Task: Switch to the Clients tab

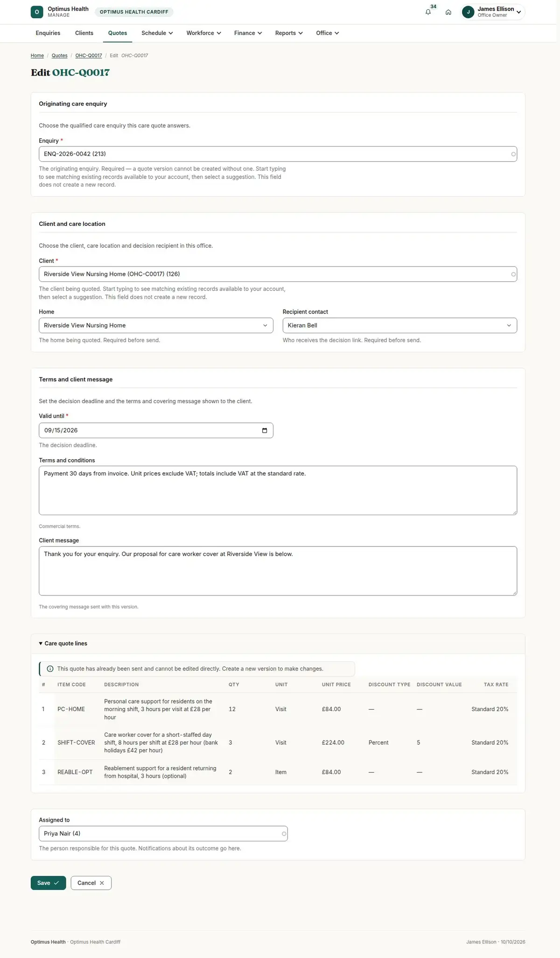Action: [x=84, y=33]
